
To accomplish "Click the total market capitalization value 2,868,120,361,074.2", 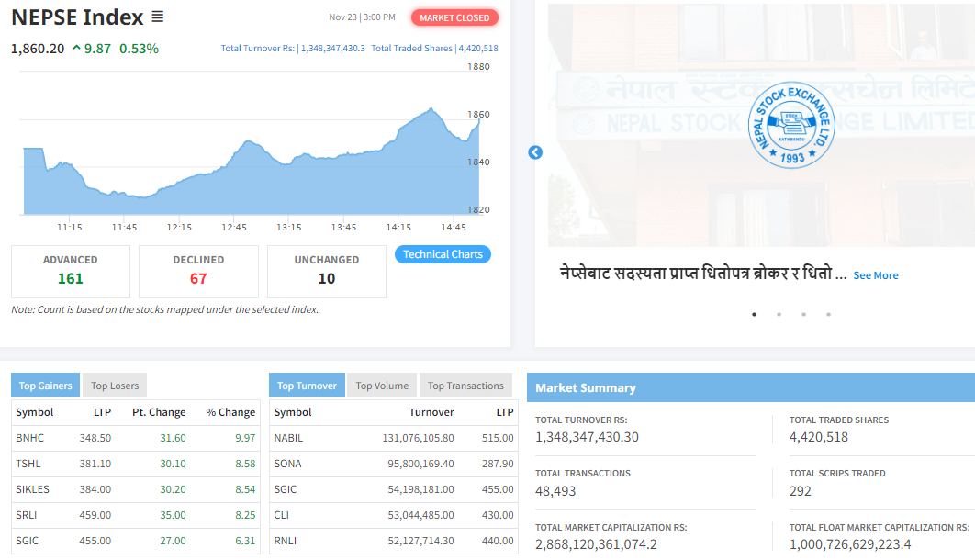I will pos(597,544).
